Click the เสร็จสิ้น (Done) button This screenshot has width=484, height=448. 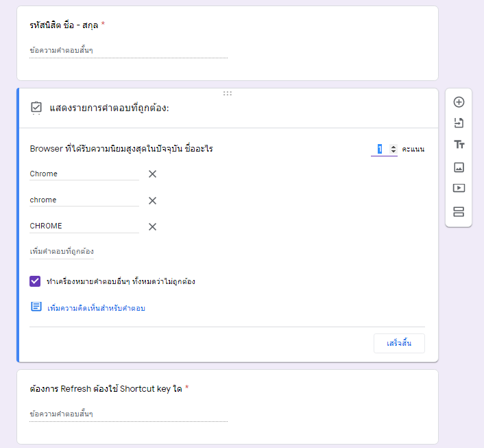point(399,343)
